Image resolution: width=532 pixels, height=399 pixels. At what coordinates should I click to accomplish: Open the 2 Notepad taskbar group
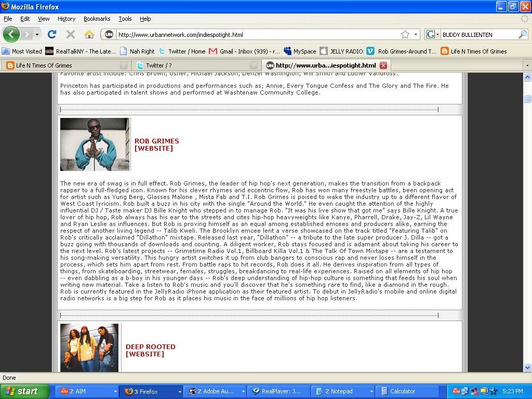343,391
